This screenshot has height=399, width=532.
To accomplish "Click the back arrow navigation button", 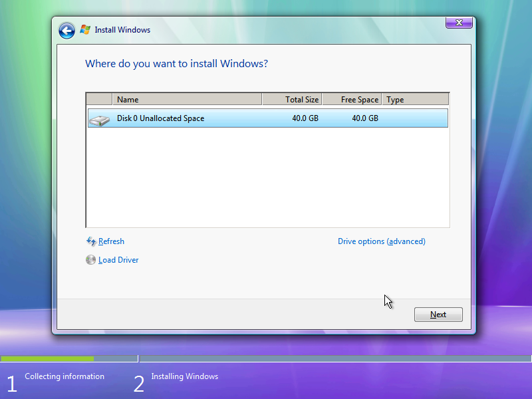I will point(66,30).
